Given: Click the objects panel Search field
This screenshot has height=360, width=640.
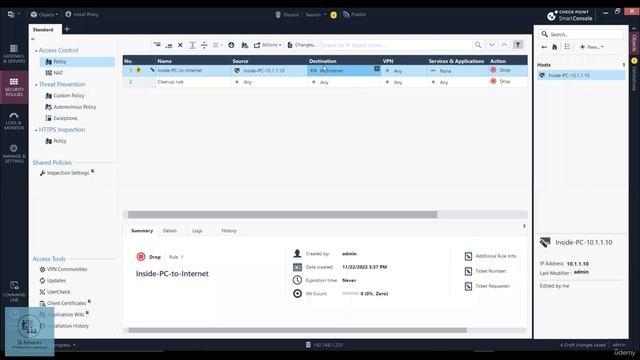Looking at the screenshot, I should coord(580,34).
